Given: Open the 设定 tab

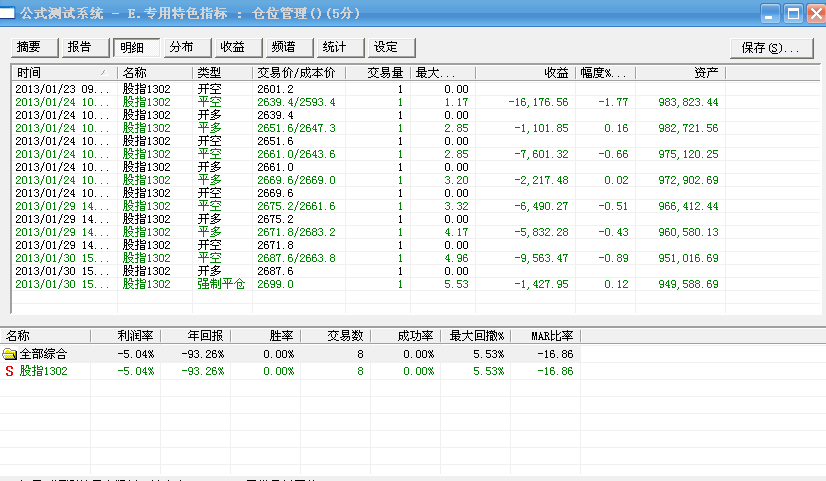Looking at the screenshot, I should pyautogui.click(x=386, y=47).
